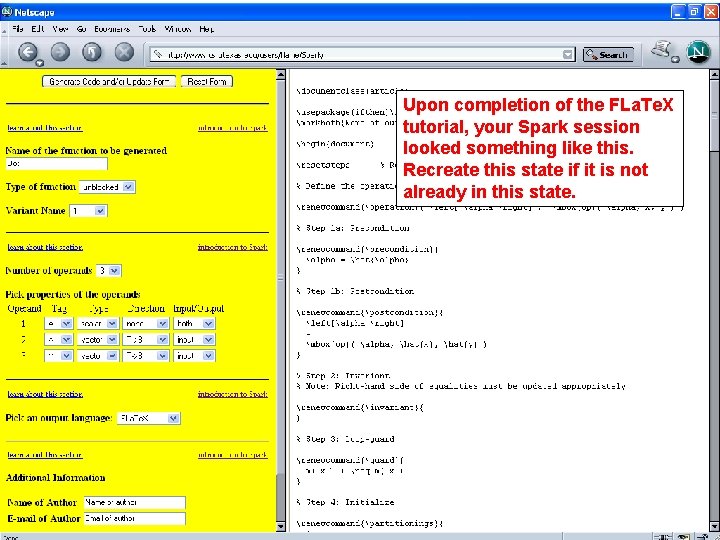Image resolution: width=720 pixels, height=540 pixels.
Task: Click the frame splitter grip between panes
Action: [281, 278]
